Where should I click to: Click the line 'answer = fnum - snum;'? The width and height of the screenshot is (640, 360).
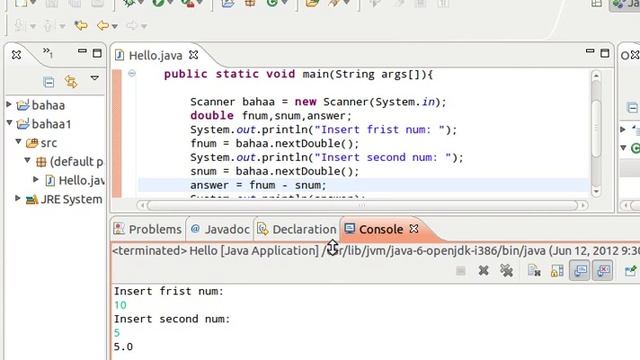pyautogui.click(x=258, y=185)
